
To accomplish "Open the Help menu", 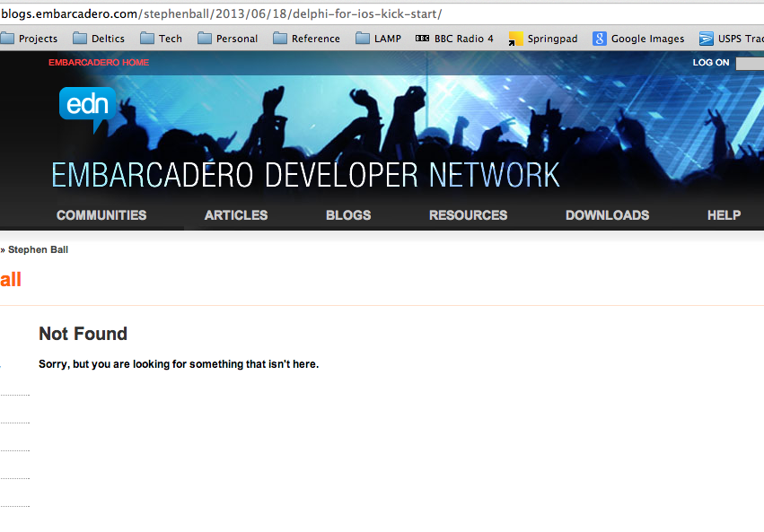I will coord(724,215).
